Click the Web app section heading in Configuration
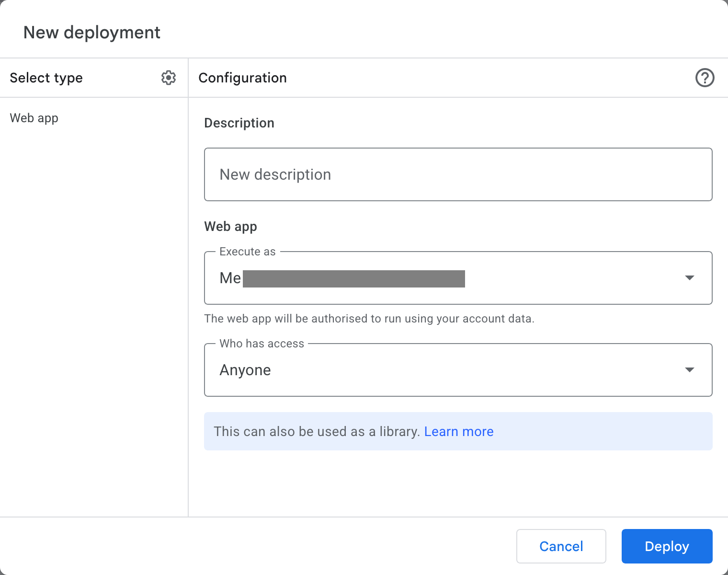The image size is (728, 575). pos(230,226)
